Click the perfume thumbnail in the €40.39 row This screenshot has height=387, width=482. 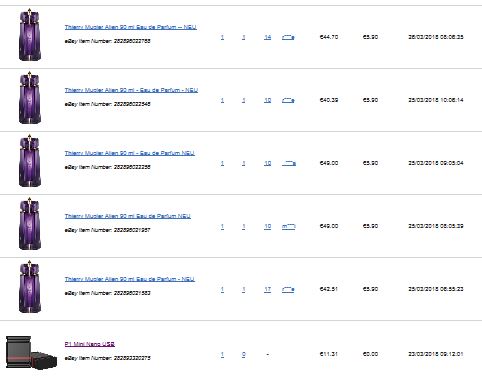coord(30,98)
